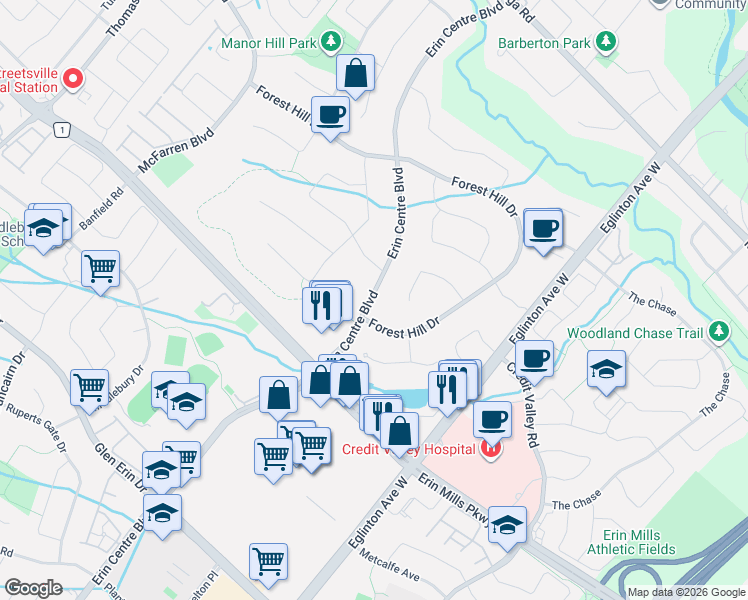Click the Erin Mills Athletic Fields label
The height and width of the screenshot is (600, 748).
pyautogui.click(x=631, y=542)
